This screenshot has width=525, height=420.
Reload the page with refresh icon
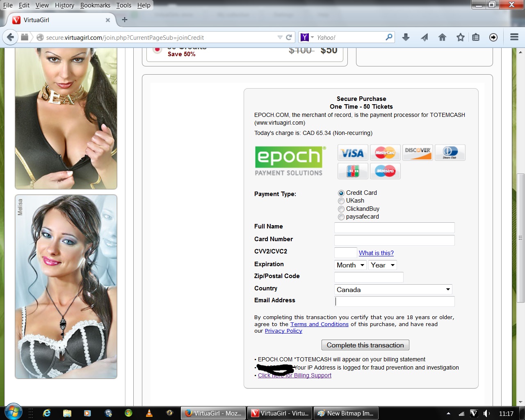pos(289,37)
